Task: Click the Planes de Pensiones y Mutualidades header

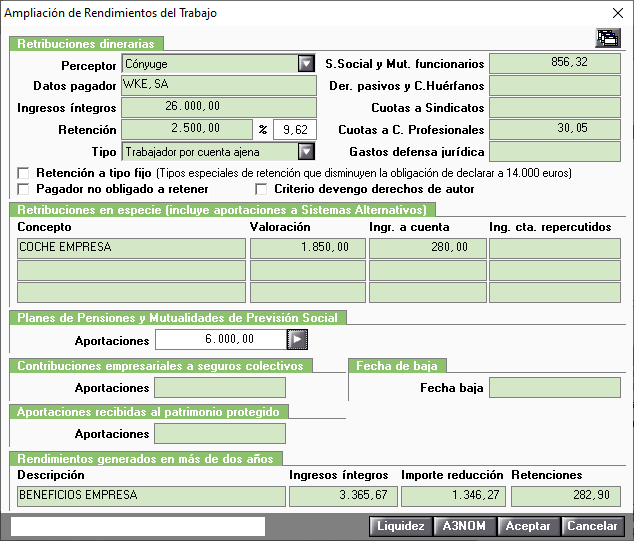Action: click(178, 318)
